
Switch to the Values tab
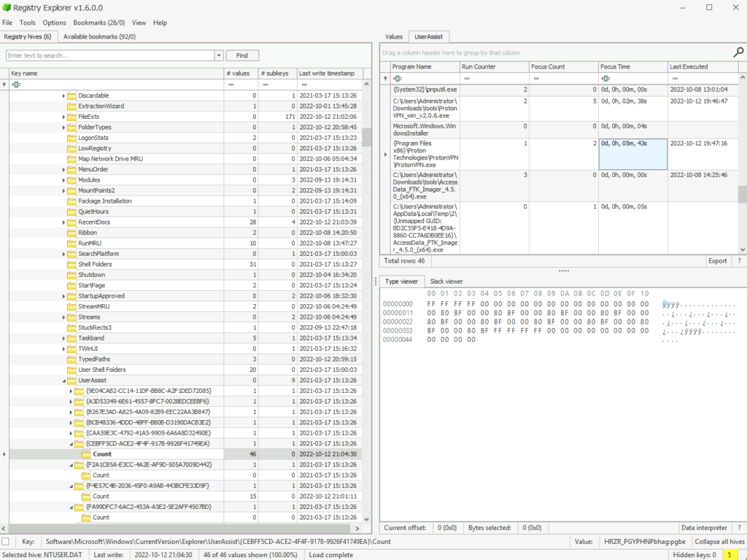(x=393, y=36)
